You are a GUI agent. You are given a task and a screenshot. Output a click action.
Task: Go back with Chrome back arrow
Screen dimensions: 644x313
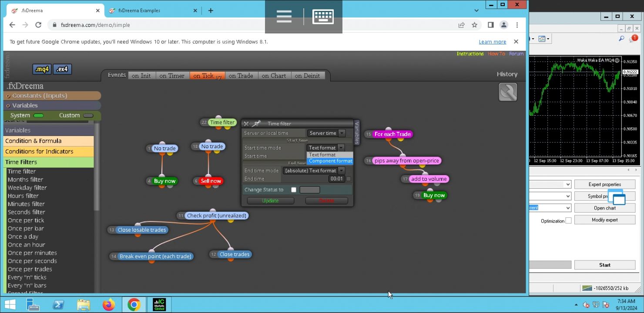click(x=12, y=25)
